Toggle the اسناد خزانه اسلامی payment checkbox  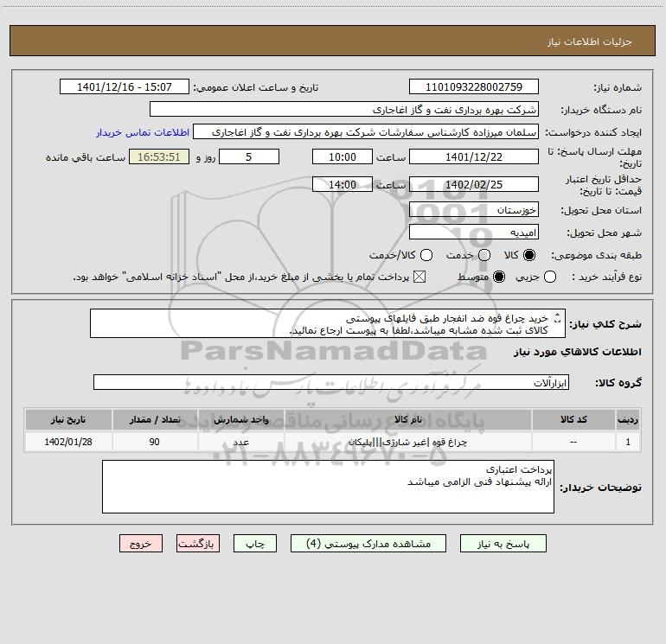coord(419,277)
